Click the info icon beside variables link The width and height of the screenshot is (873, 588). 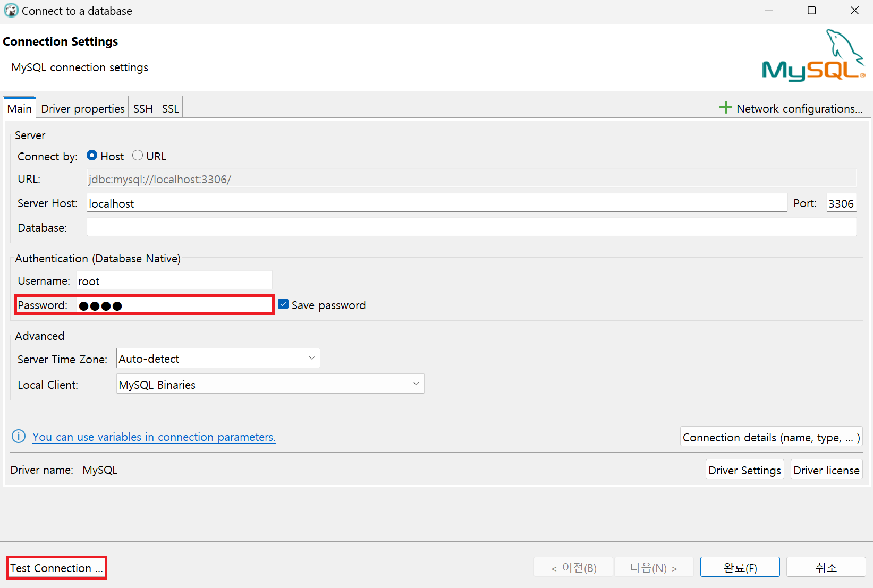[x=19, y=437]
